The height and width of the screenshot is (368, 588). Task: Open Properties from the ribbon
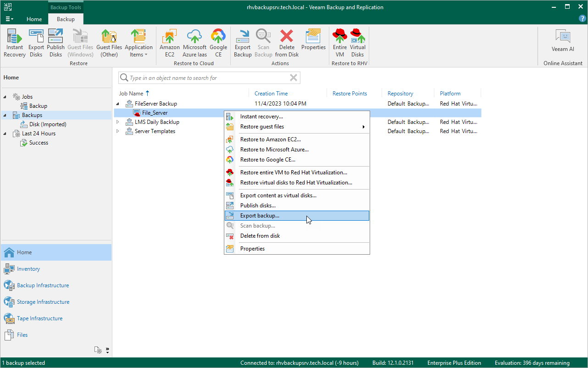point(313,39)
